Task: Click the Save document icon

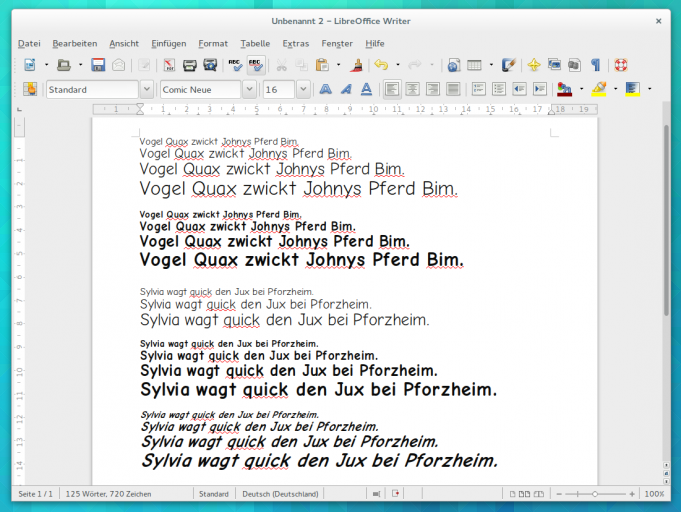Action: point(98,65)
